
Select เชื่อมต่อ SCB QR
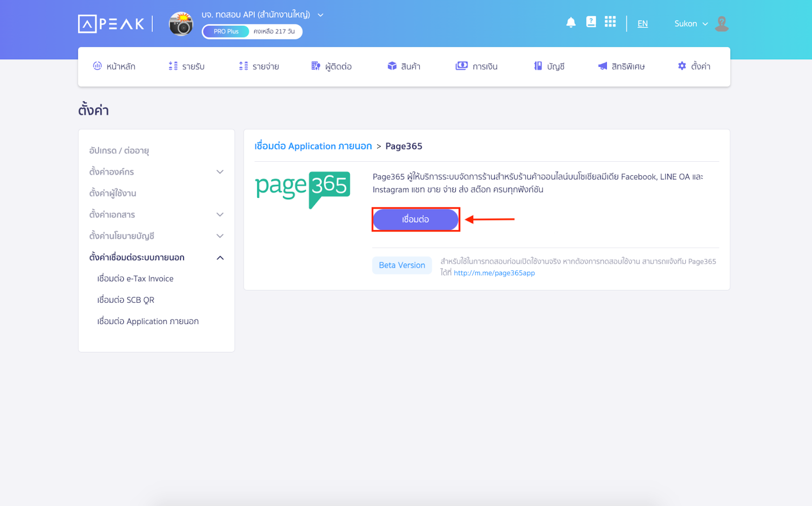tap(126, 300)
